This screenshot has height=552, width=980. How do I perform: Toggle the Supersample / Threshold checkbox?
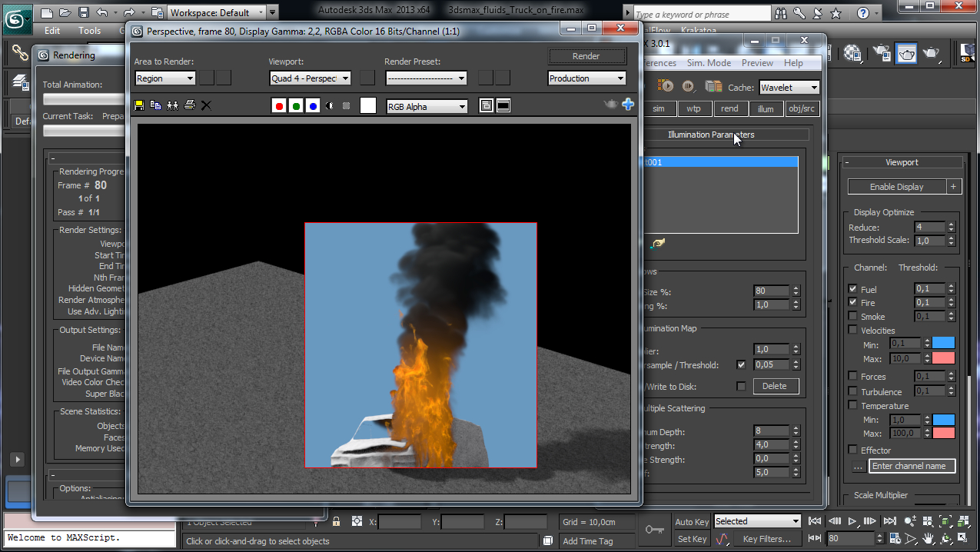point(741,364)
